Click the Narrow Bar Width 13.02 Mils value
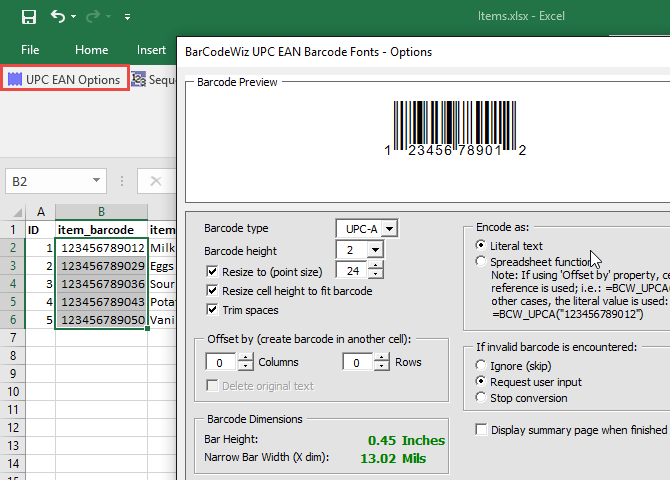Viewport: 670px width, 480px height. click(393, 459)
